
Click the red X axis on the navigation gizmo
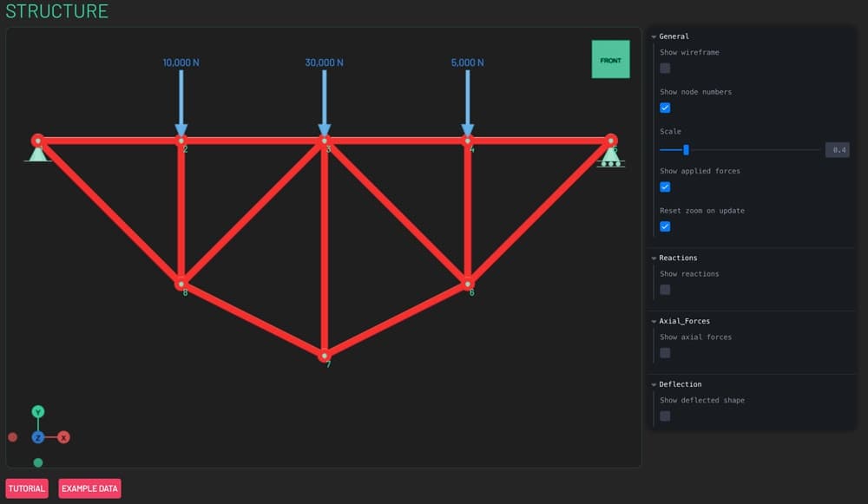click(x=63, y=437)
